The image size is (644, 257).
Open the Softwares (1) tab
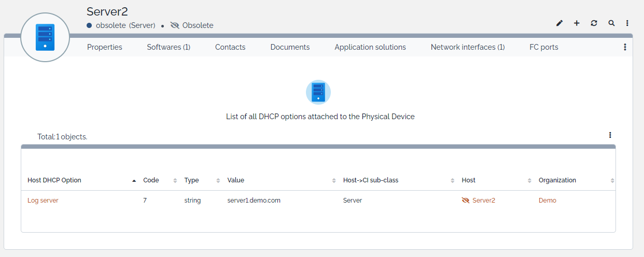point(169,47)
